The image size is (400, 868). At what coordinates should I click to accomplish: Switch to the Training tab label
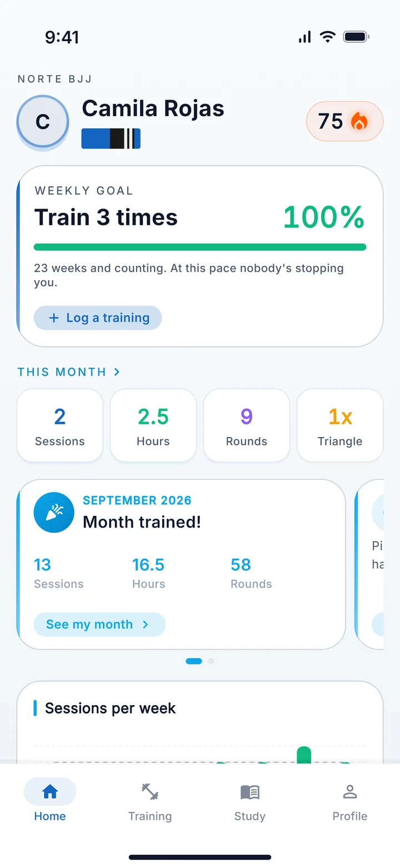(x=150, y=816)
